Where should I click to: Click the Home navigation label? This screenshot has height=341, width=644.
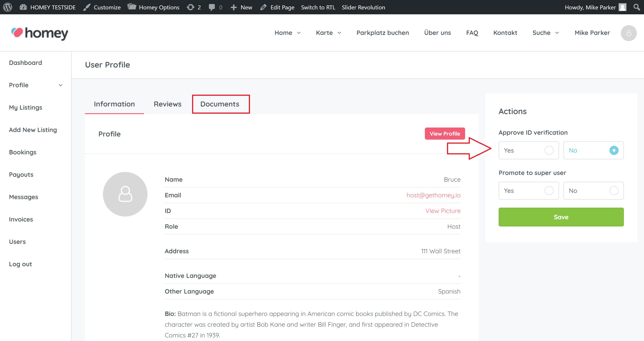tap(283, 33)
